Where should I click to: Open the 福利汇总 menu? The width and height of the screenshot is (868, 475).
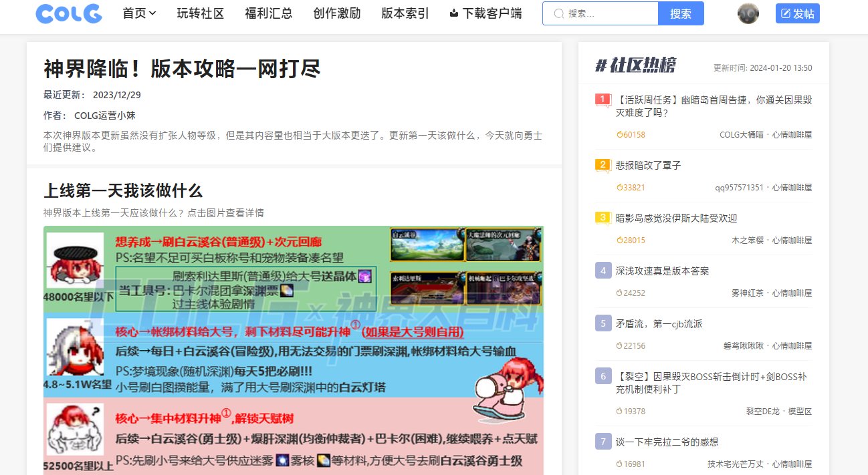click(268, 13)
